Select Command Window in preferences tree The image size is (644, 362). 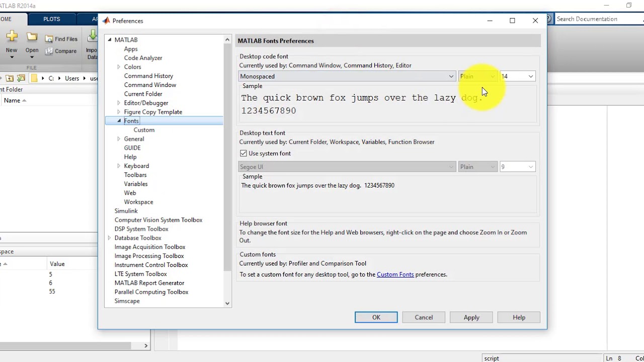click(x=150, y=85)
